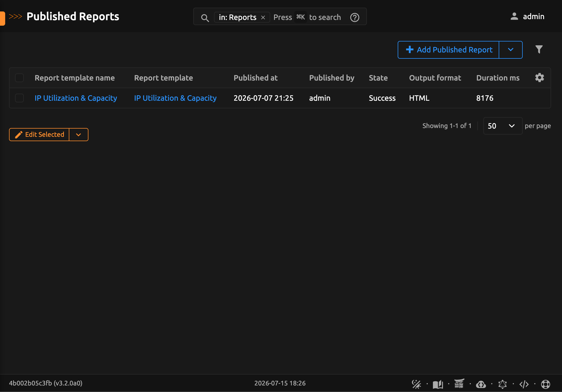Open the documentation book icon in footer
The image size is (562, 392).
[438, 384]
